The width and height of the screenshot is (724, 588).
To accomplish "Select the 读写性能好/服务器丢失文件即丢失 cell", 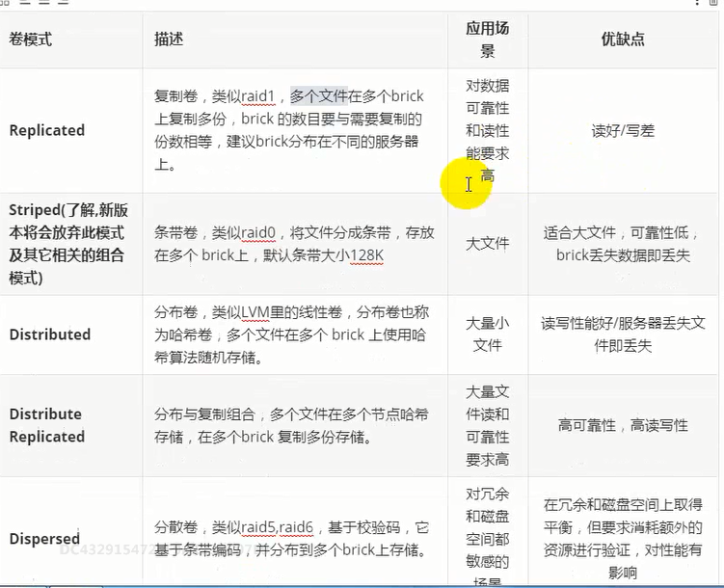I will [x=623, y=334].
